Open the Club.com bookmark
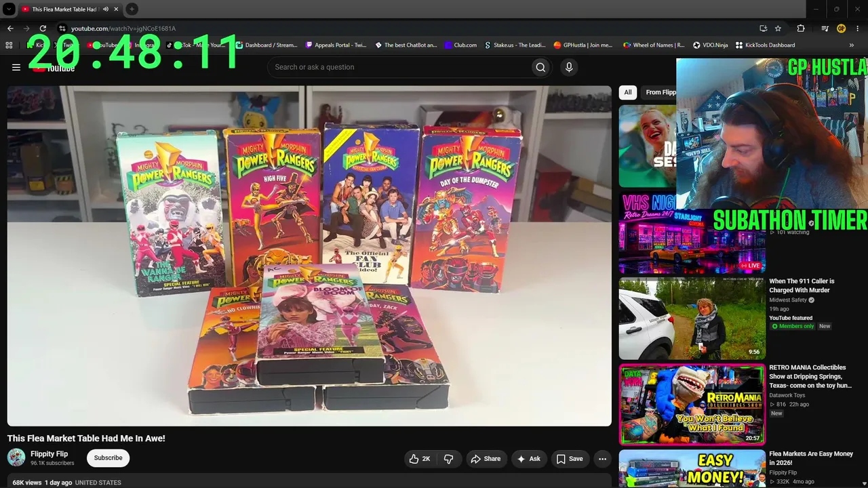The width and height of the screenshot is (868, 488). pyautogui.click(x=461, y=45)
